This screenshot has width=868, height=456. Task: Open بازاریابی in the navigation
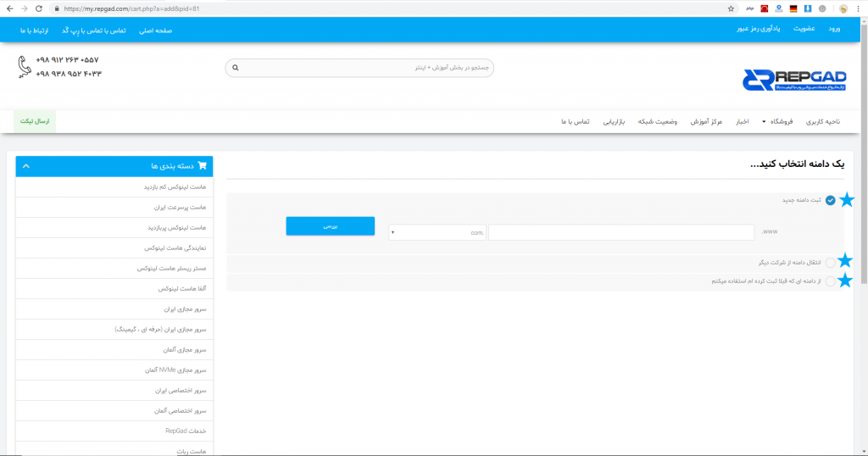click(614, 122)
